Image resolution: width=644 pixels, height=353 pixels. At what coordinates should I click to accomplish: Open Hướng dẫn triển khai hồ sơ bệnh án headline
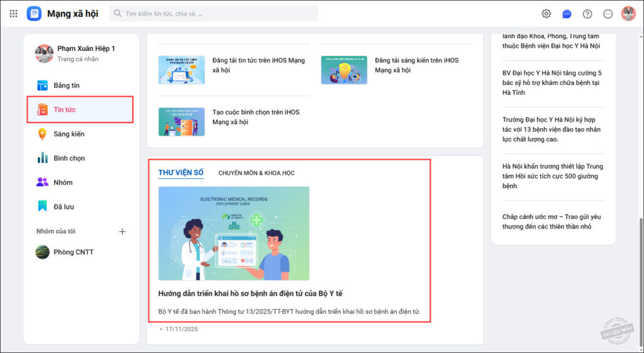point(250,294)
